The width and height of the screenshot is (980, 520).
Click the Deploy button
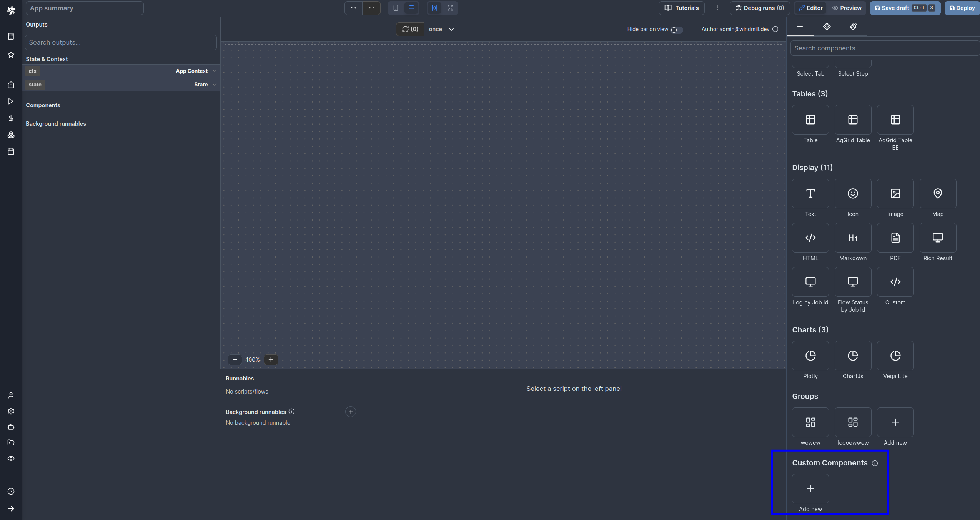pos(962,8)
